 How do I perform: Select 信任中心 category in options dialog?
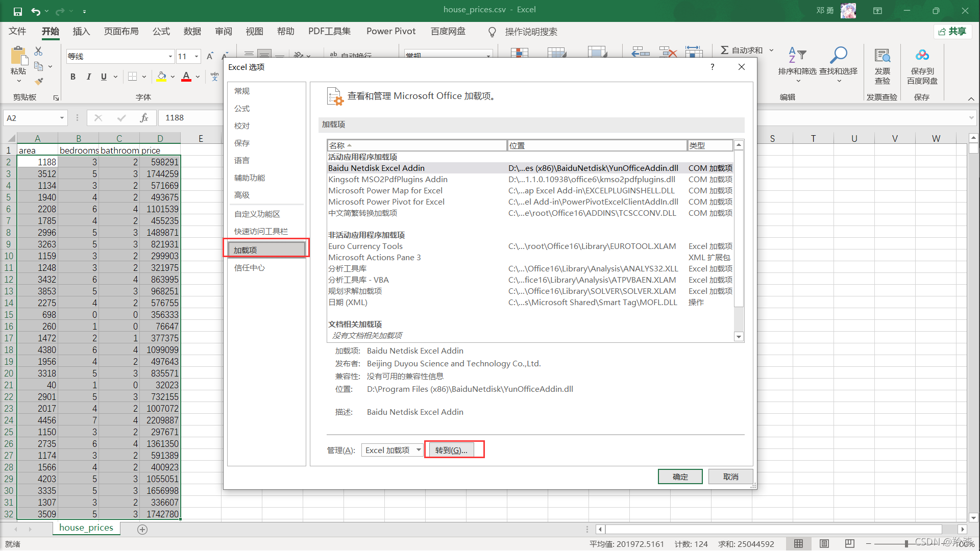pos(266,268)
